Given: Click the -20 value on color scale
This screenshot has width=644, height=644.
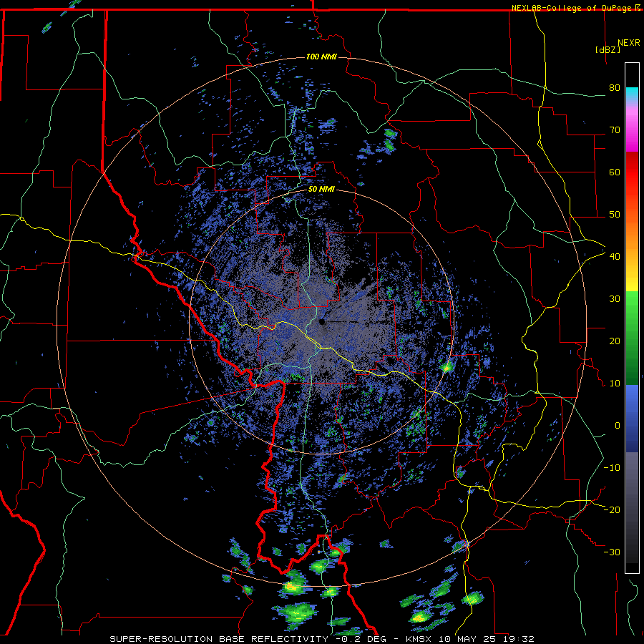Looking at the screenshot, I should [612, 510].
